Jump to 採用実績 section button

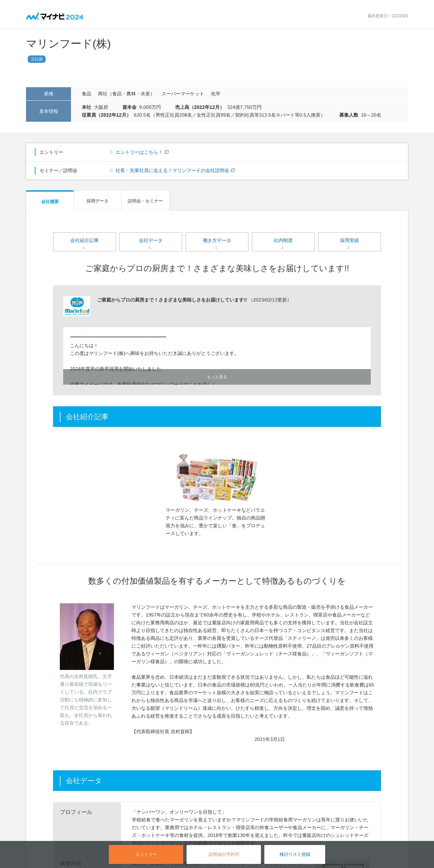[x=349, y=242]
